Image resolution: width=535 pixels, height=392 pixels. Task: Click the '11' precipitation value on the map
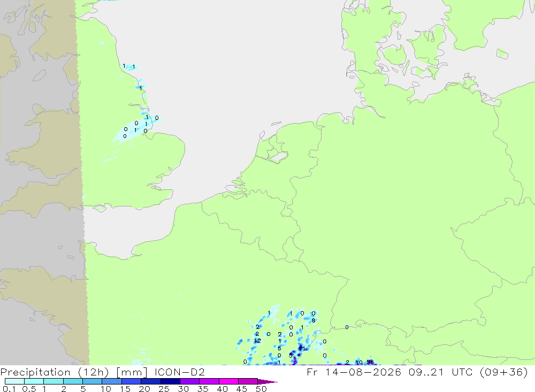pos(302,349)
